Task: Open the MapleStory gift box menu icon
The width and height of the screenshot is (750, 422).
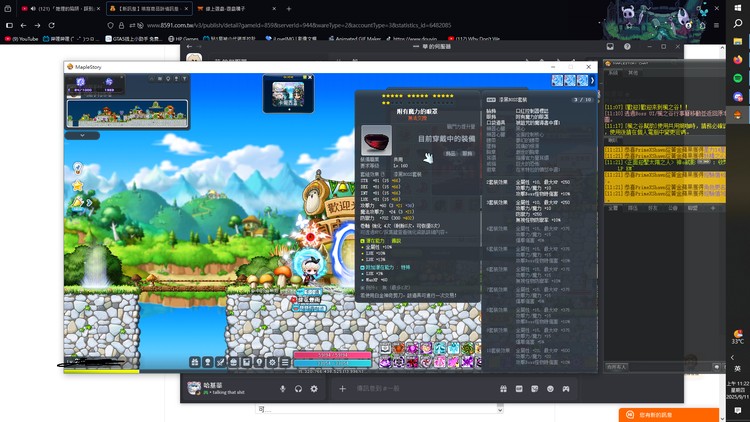Action: coord(195,362)
